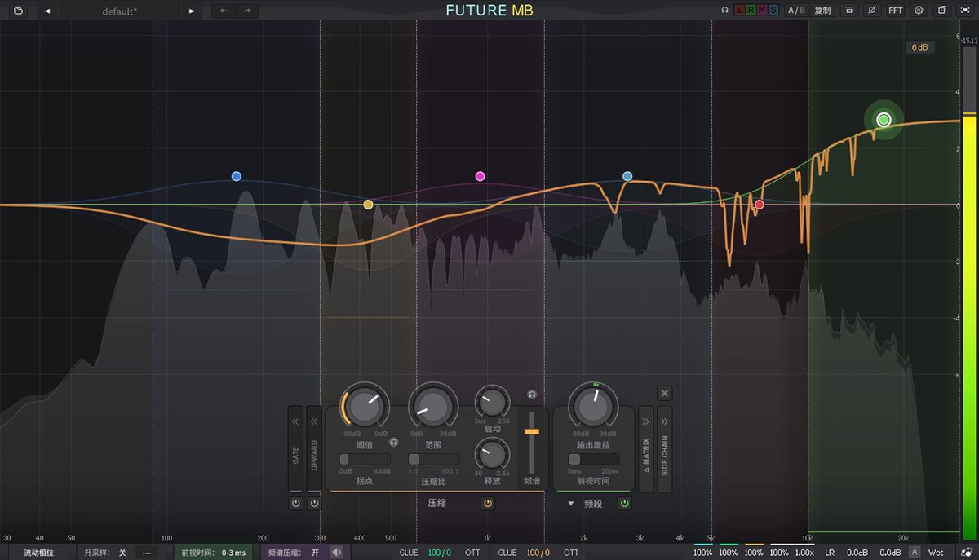Click the first OTT label

(472, 553)
